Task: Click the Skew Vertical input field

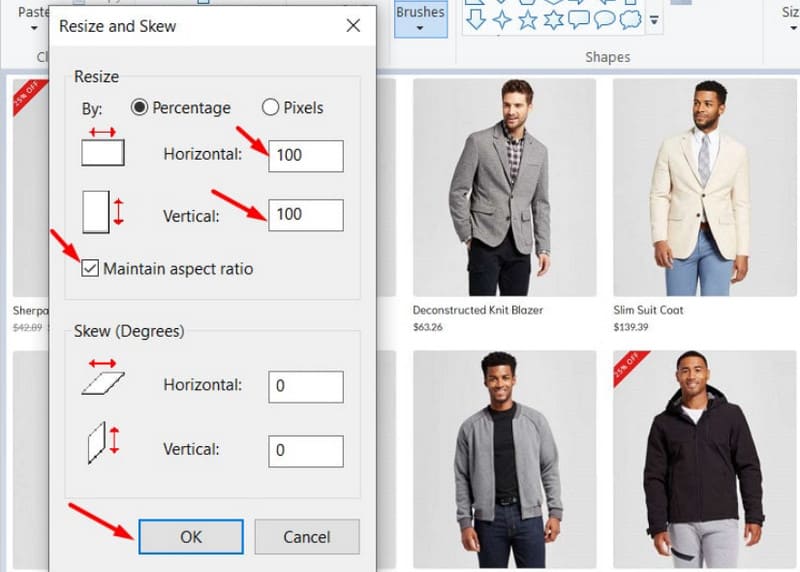Action: 305,450
